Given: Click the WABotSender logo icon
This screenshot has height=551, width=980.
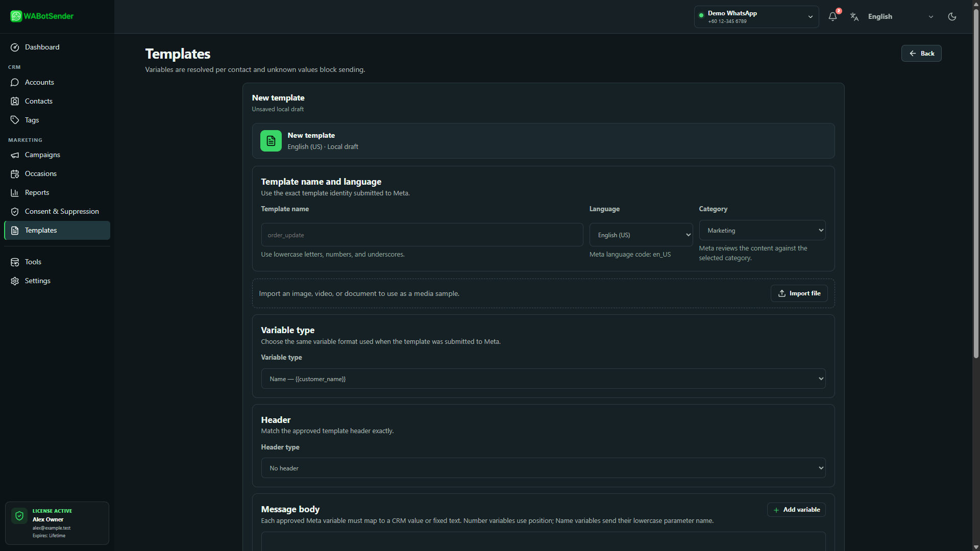Looking at the screenshot, I should pos(16,16).
